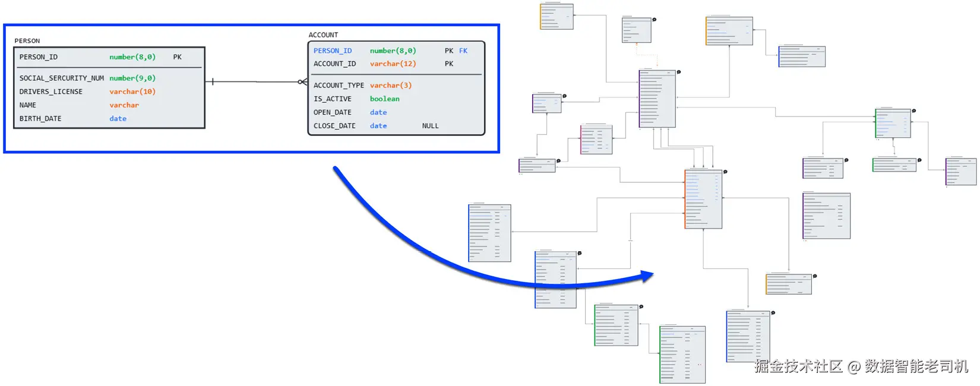Select PK marker of ACCOUNT_ID row
Image resolution: width=980 pixels, height=386 pixels.
point(449,64)
